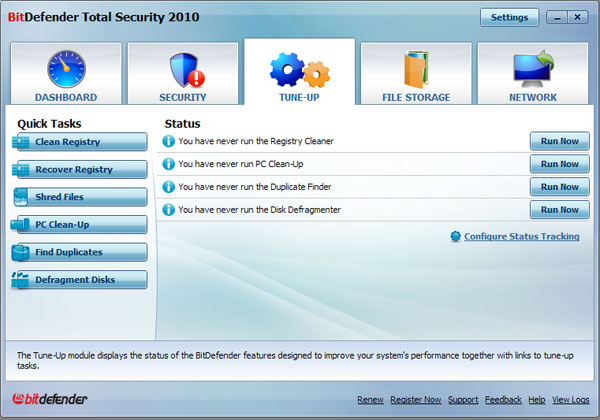This screenshot has height=420, width=600.
Task: Open the SECURITY tab label
Action: 183,98
